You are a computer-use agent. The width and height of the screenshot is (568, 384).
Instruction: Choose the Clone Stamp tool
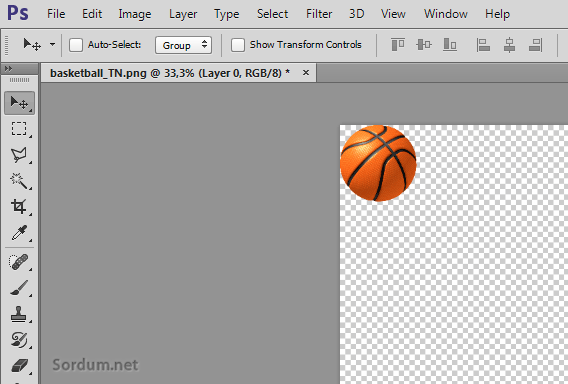point(19,314)
